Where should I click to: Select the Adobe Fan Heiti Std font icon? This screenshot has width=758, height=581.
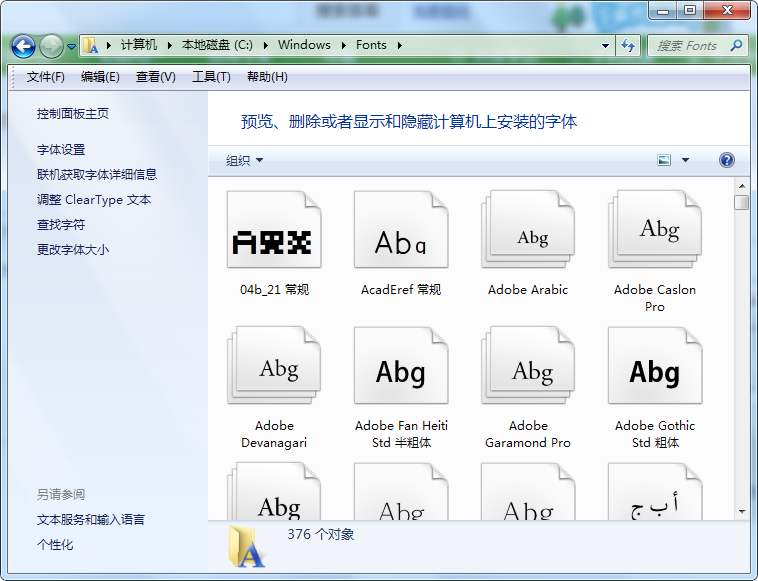(x=401, y=365)
